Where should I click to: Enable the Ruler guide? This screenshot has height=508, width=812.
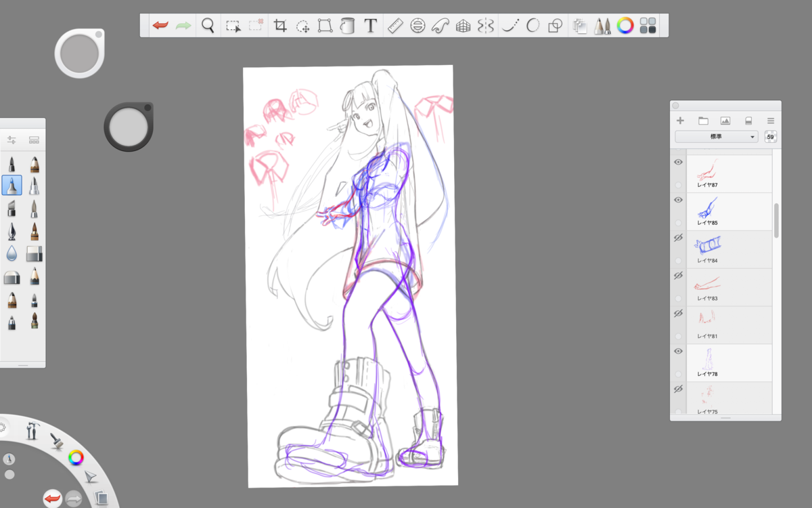pos(394,26)
